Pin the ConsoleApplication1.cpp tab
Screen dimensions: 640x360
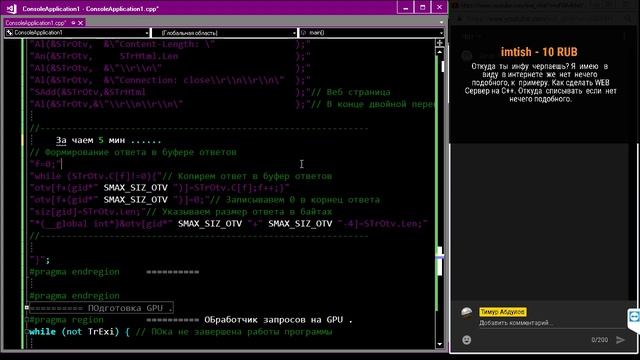73,23
